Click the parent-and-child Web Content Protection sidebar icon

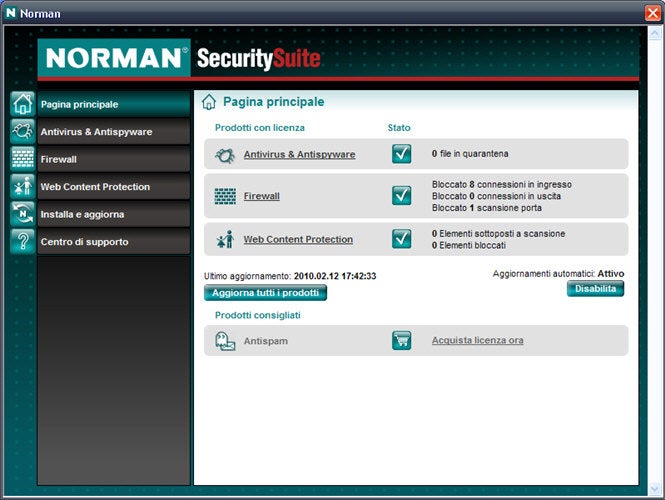22,186
